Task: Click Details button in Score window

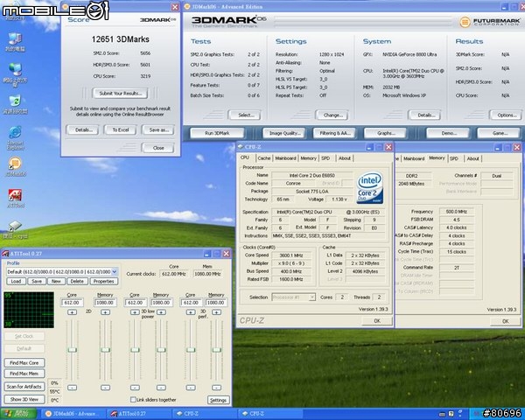Action: 82,130
